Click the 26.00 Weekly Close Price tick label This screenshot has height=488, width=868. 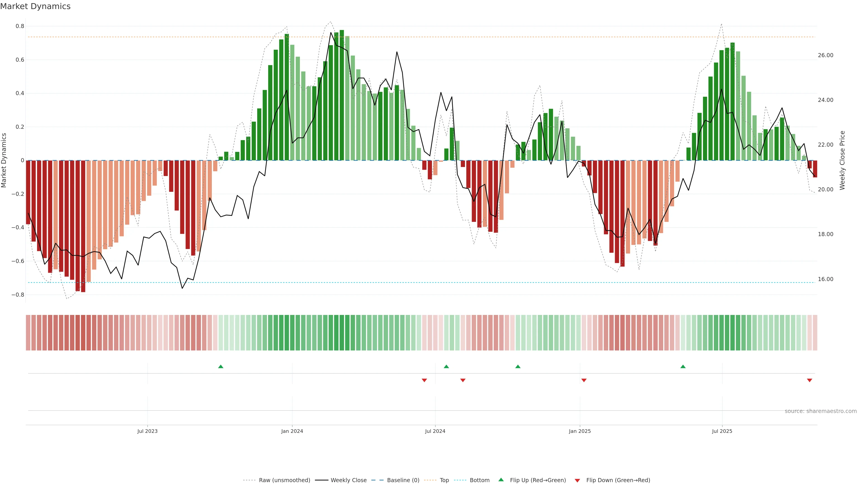point(826,55)
